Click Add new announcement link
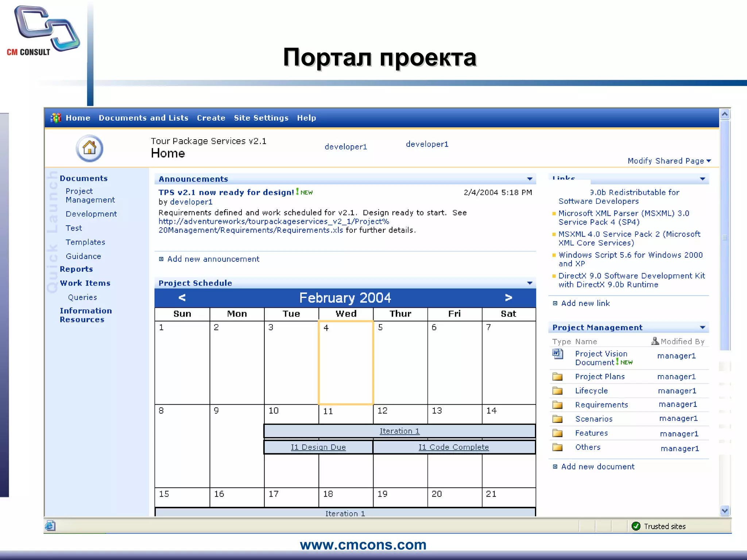This screenshot has height=560, width=747. [x=213, y=259]
